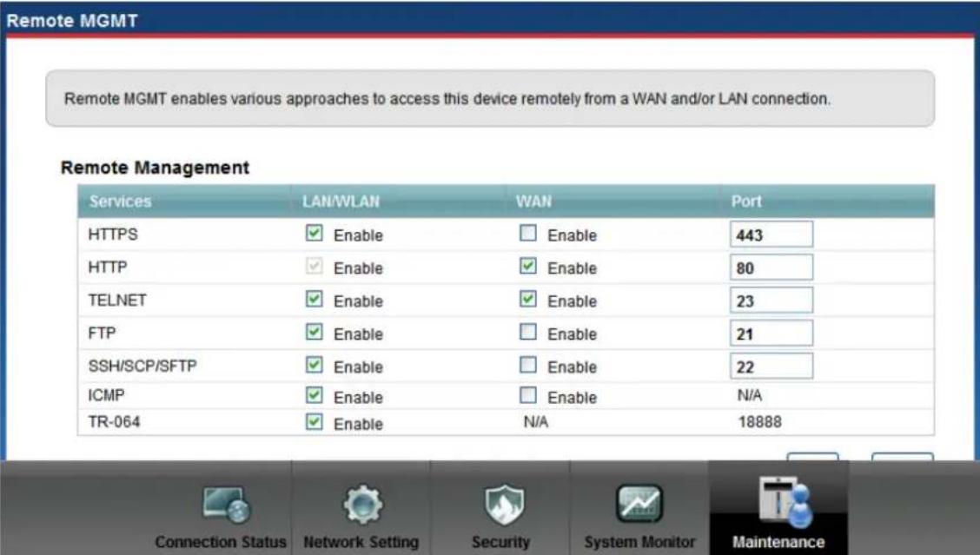
Task: Click the LAN/WLAN column header
Action: point(341,202)
